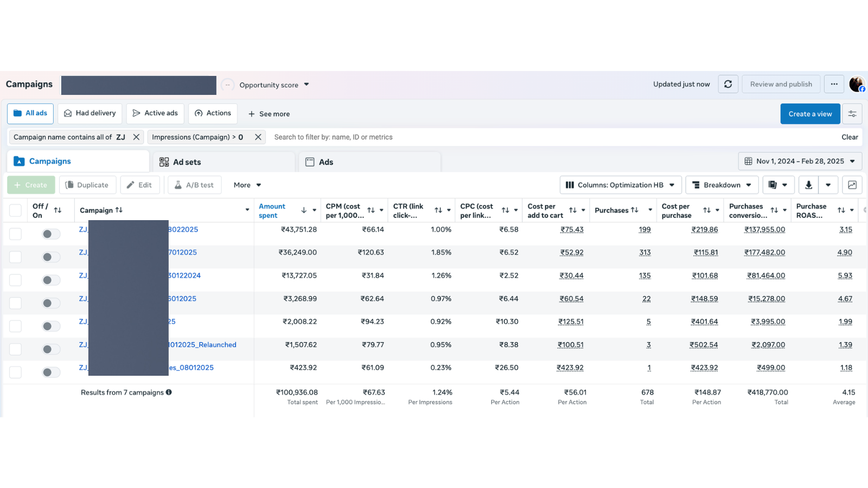The image size is (868, 488).
Task: Open Purchases column options caret
Action: [x=650, y=210]
